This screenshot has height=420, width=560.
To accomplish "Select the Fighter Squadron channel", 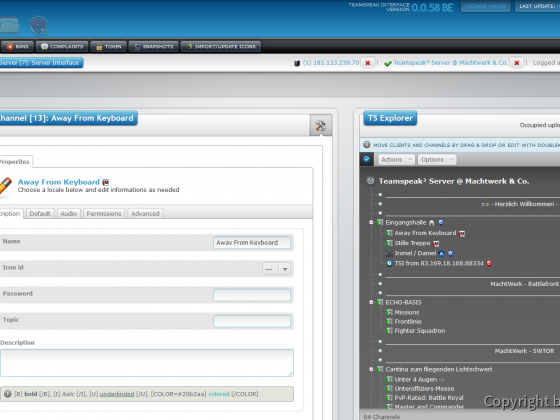I will (x=420, y=331).
